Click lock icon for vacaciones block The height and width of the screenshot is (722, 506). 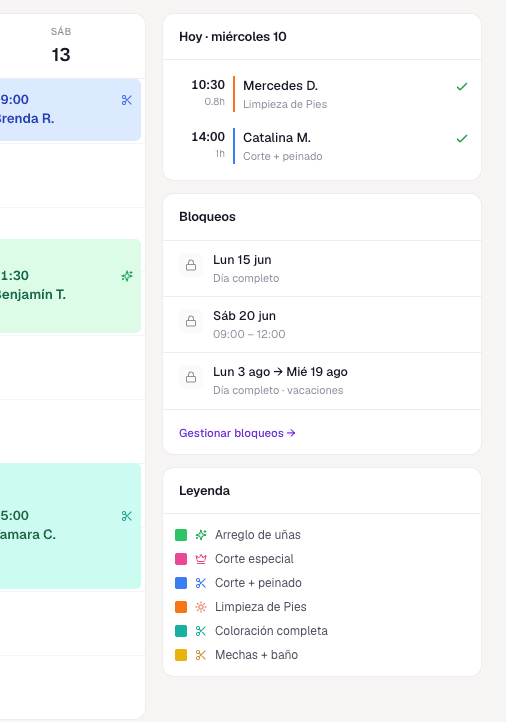191,377
